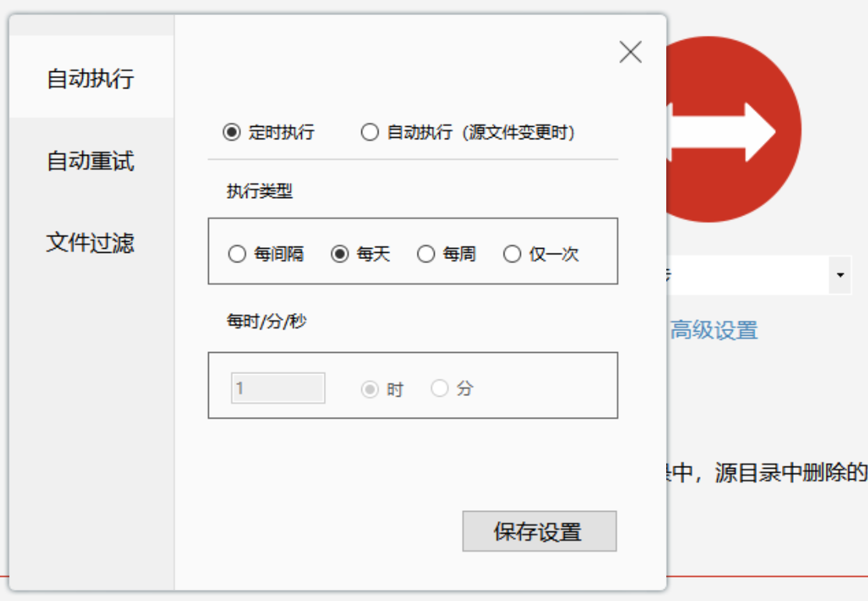Viewport: 868px width, 601px height.
Task: Open the 自动执行 tab
Action: pyautogui.click(x=91, y=77)
